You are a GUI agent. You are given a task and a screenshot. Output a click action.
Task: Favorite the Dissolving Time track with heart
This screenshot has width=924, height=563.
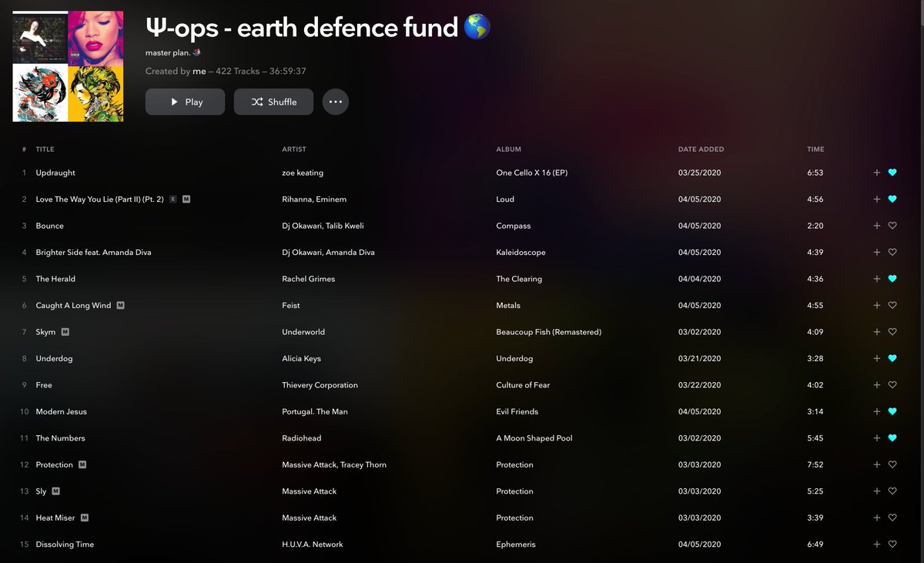[892, 545]
